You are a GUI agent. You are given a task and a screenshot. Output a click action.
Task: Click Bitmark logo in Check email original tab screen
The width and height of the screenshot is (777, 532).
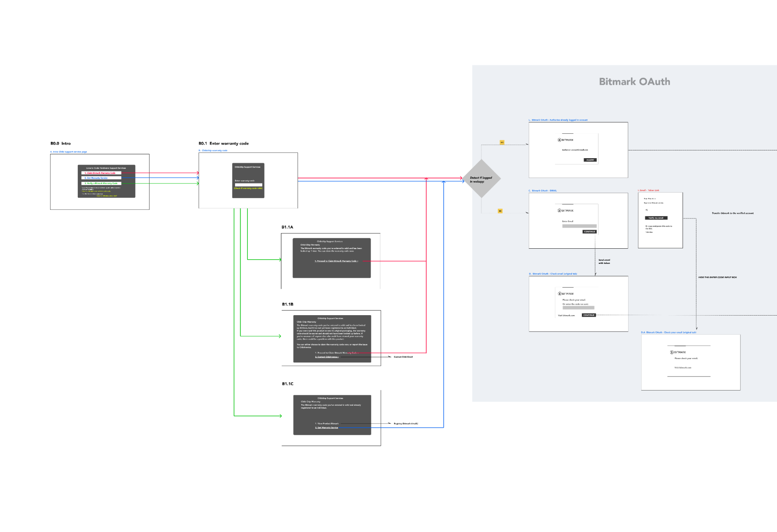click(x=566, y=294)
